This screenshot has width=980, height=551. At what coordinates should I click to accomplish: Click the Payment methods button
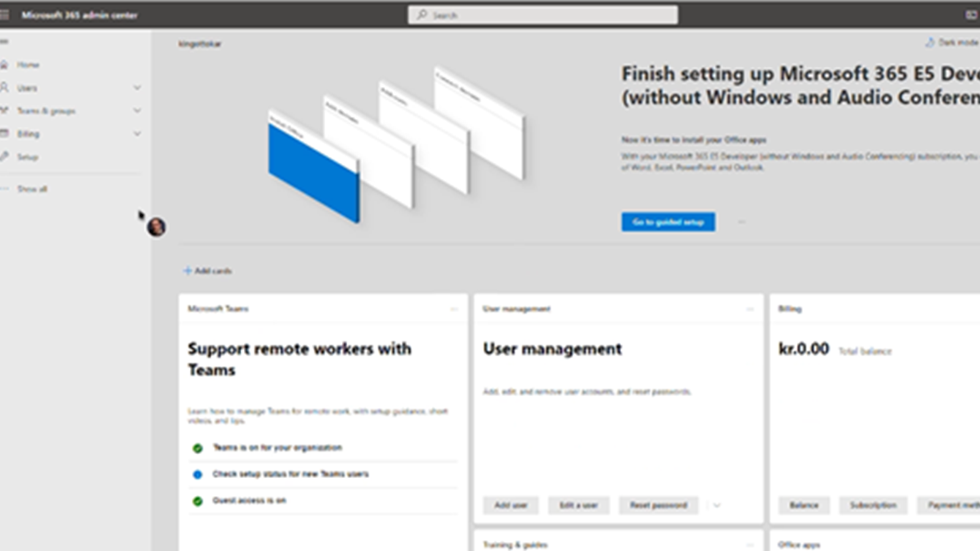point(949,505)
